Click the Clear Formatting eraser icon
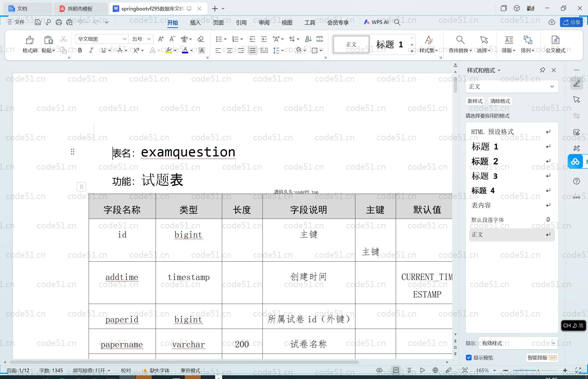Viewport: 588px width, 379px height. click(201, 39)
